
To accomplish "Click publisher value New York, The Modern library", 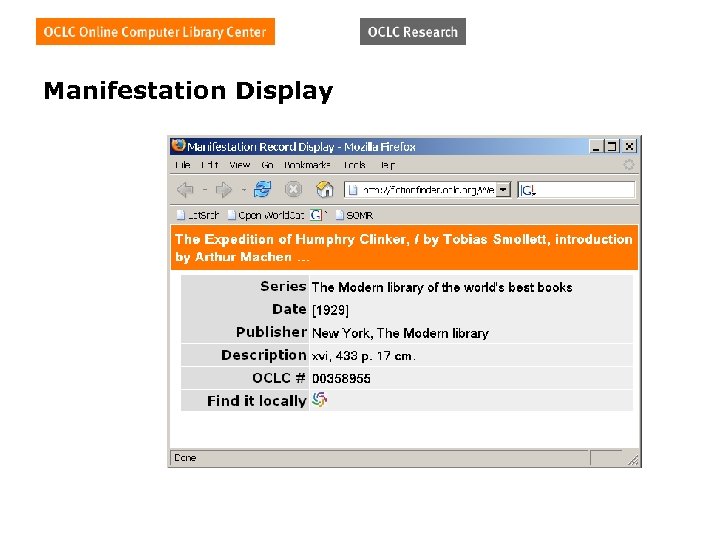I will pos(400,333).
